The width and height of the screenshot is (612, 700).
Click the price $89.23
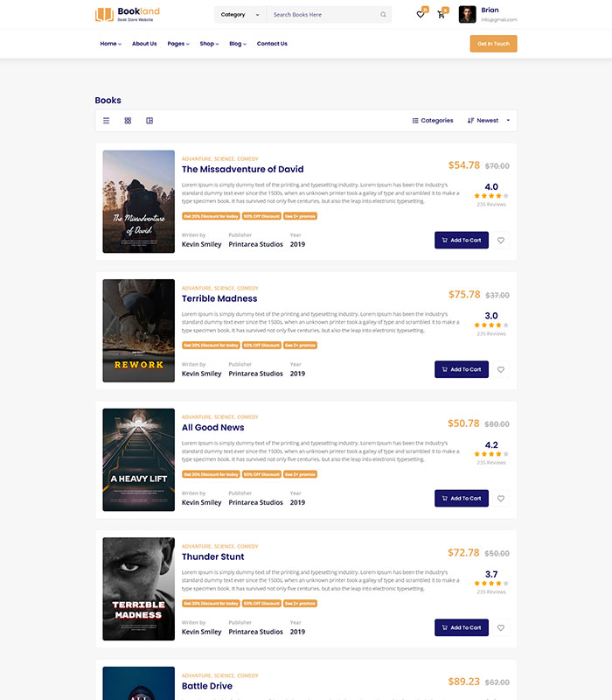(464, 682)
